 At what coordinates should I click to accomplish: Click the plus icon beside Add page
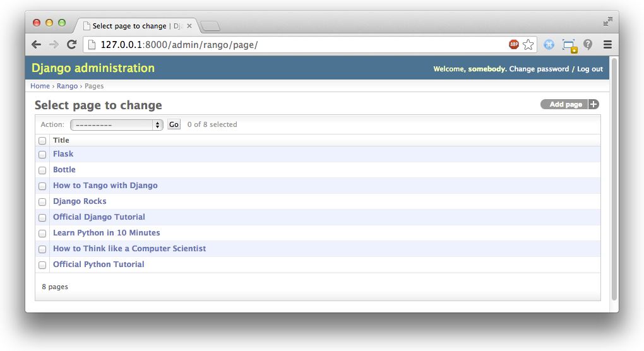593,104
